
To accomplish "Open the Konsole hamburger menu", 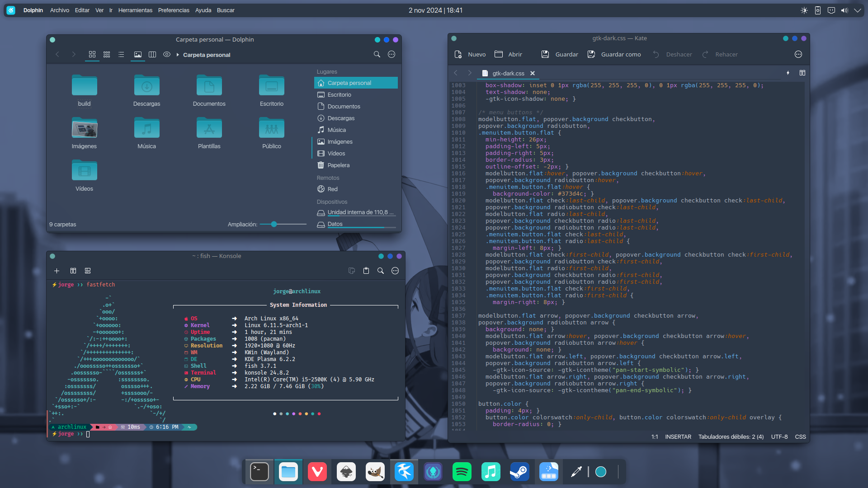I will (x=395, y=271).
